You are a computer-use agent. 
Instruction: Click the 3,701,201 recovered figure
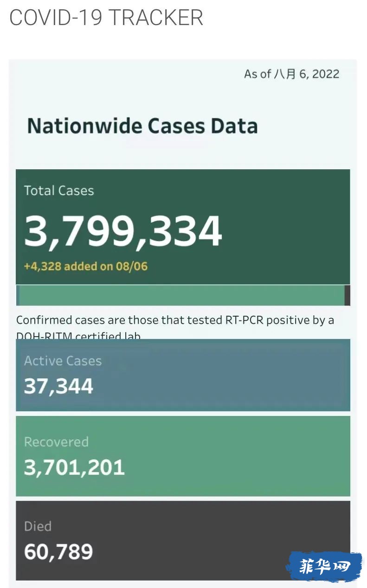[x=74, y=467]
